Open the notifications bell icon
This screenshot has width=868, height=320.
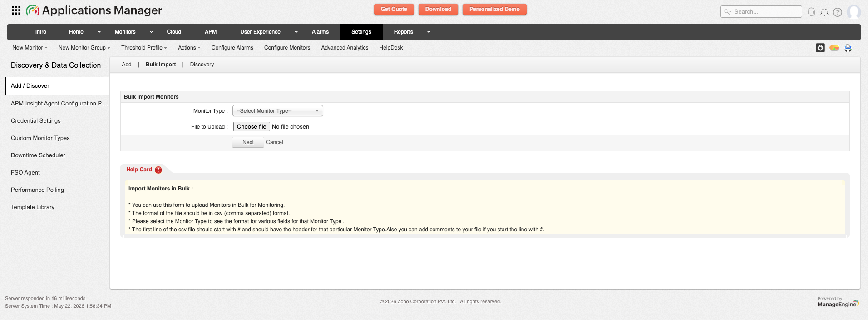(x=824, y=12)
